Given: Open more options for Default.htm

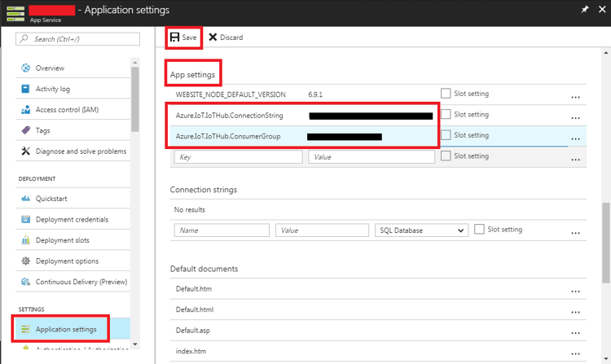Looking at the screenshot, I should [575, 292].
